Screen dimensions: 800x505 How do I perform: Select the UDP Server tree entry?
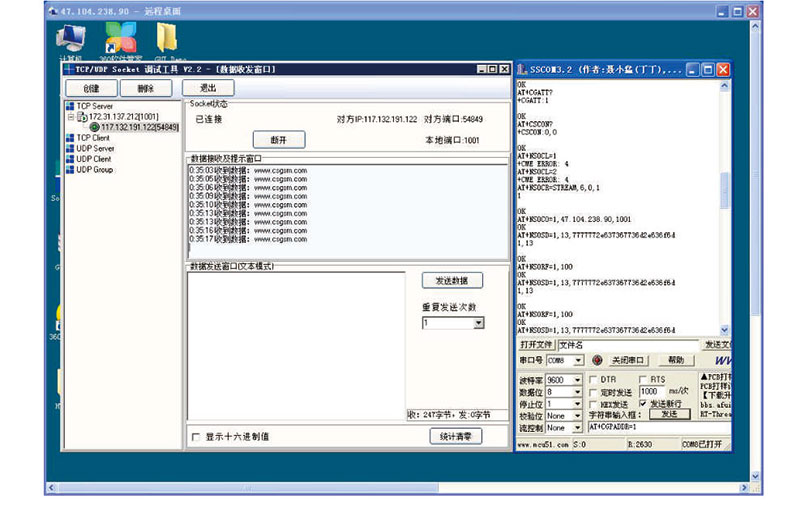pyautogui.click(x=90, y=148)
